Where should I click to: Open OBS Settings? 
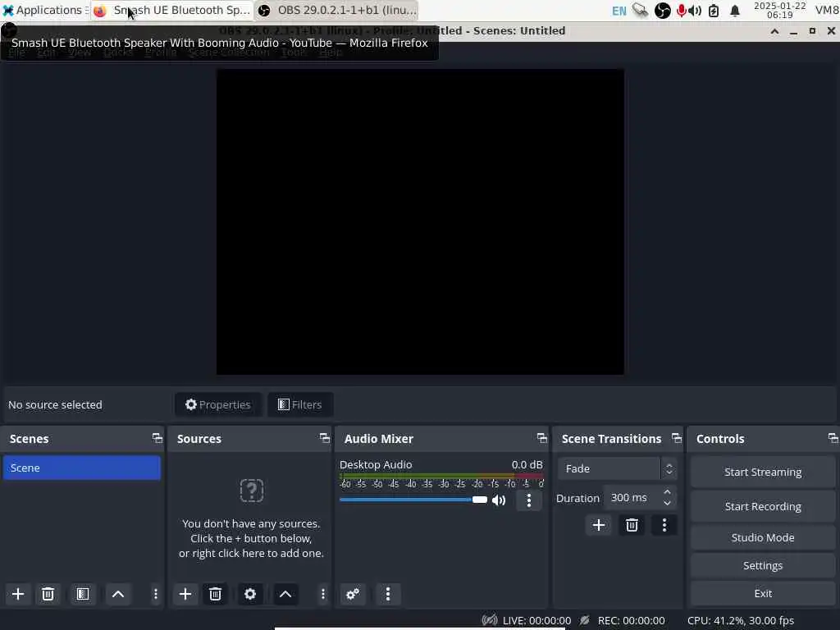(763, 565)
